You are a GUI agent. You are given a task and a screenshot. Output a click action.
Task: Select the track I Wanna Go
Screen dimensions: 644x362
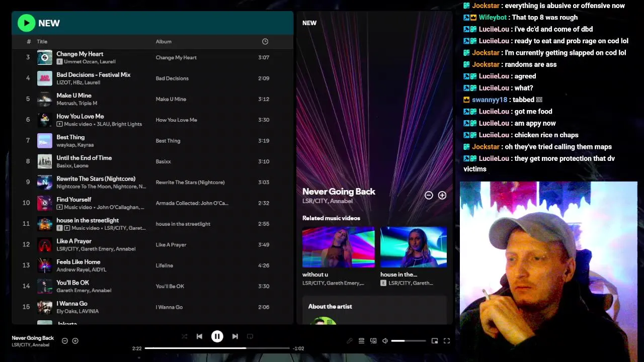point(72,304)
